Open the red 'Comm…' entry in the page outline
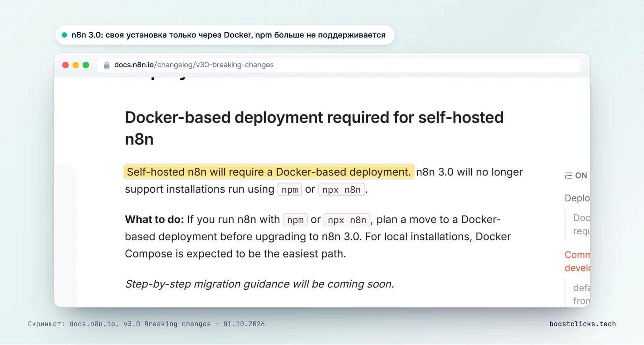The height and width of the screenshot is (345, 644). point(577,261)
